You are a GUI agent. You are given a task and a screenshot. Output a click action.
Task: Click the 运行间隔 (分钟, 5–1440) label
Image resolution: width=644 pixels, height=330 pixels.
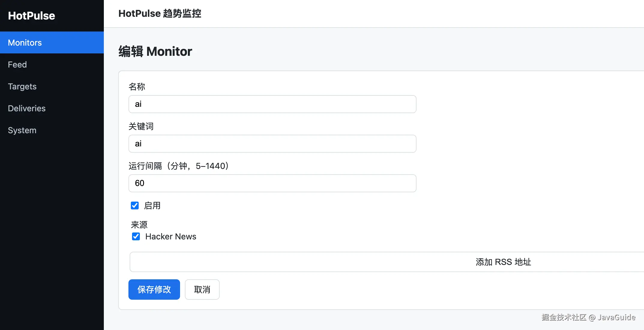coord(179,166)
